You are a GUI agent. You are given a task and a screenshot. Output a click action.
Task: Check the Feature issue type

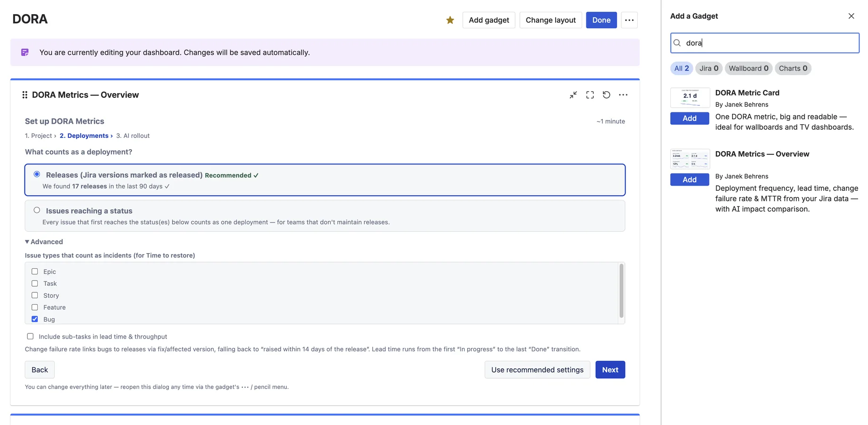pos(35,307)
